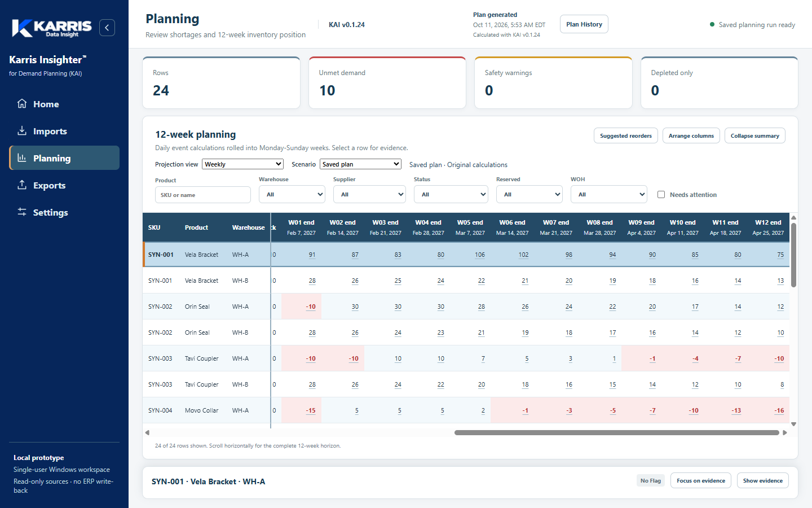Collapse sidebar with the chevron button
Image resolution: width=812 pixels, height=508 pixels.
[107, 28]
